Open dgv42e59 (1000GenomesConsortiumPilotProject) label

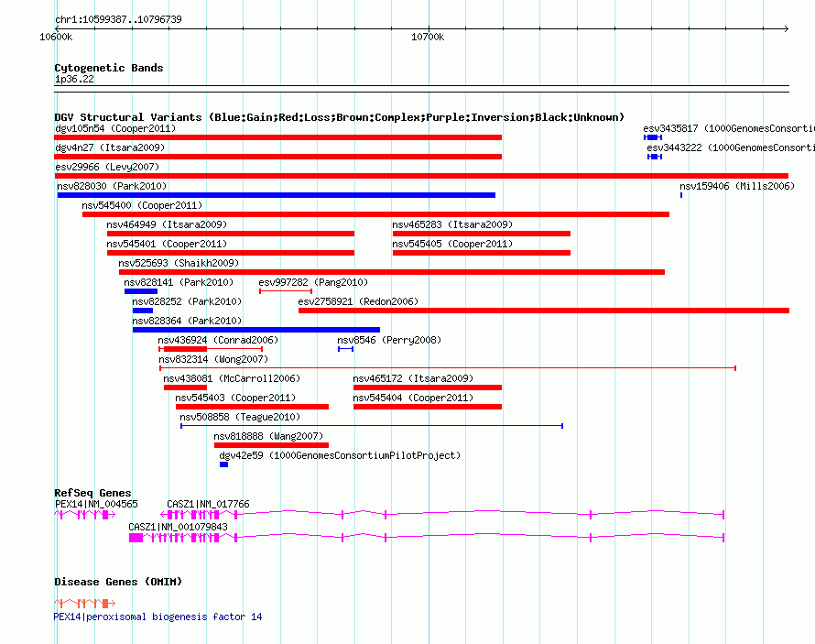coord(340,455)
